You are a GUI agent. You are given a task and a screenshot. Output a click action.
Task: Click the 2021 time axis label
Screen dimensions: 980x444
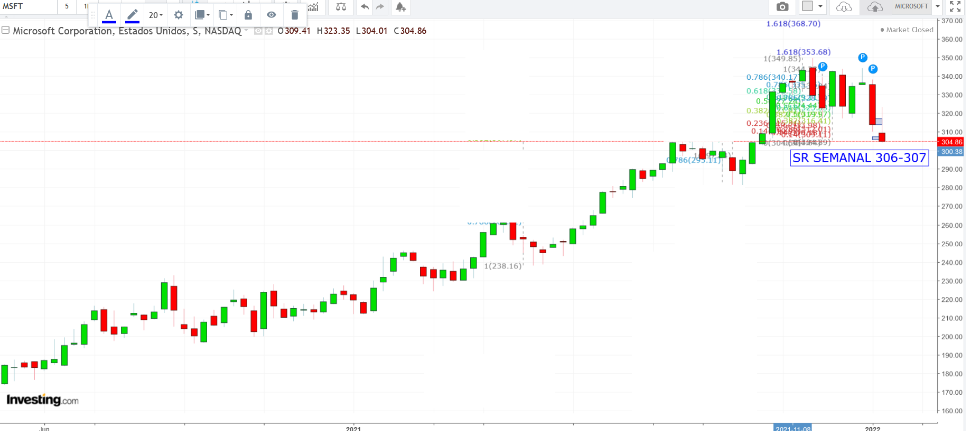click(353, 429)
